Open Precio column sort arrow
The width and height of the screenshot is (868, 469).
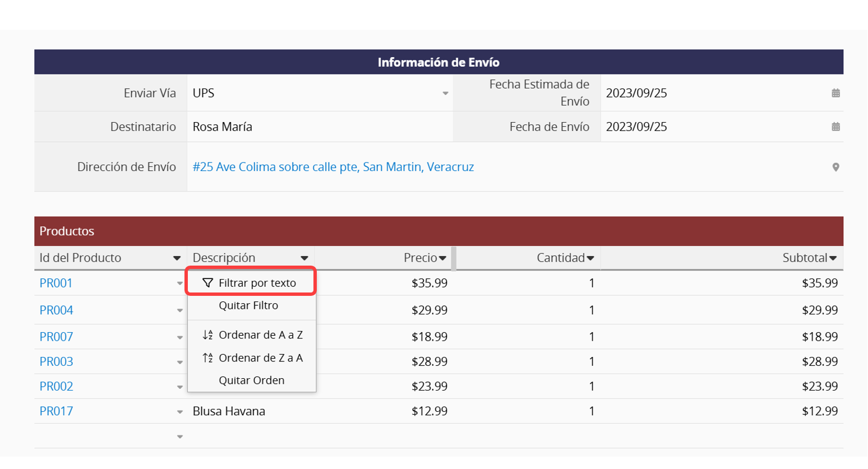[442, 258]
